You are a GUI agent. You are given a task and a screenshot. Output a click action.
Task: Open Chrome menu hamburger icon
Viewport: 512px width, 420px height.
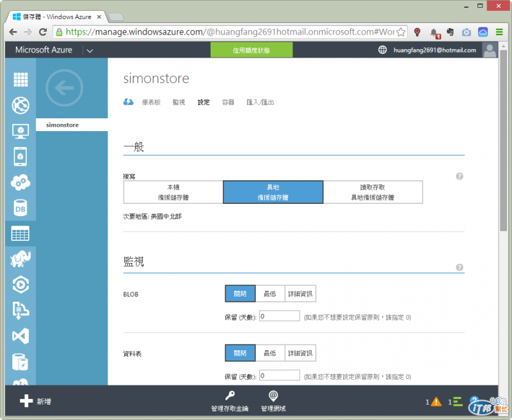click(x=499, y=32)
